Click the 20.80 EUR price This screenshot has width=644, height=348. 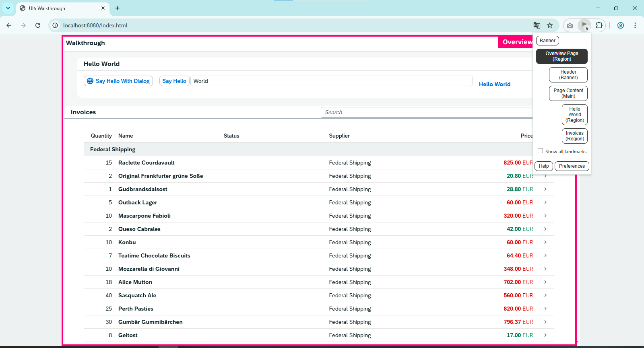520,176
